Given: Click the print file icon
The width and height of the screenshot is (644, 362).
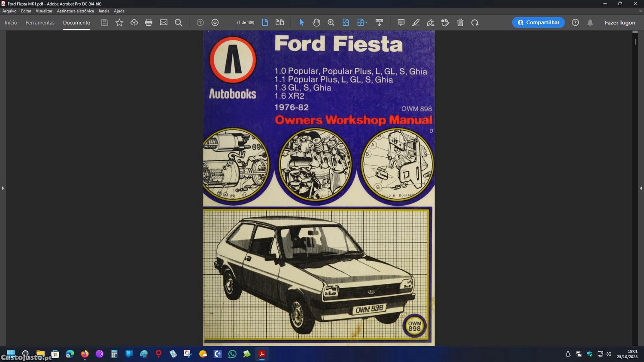Looking at the screenshot, I should click(x=149, y=22).
